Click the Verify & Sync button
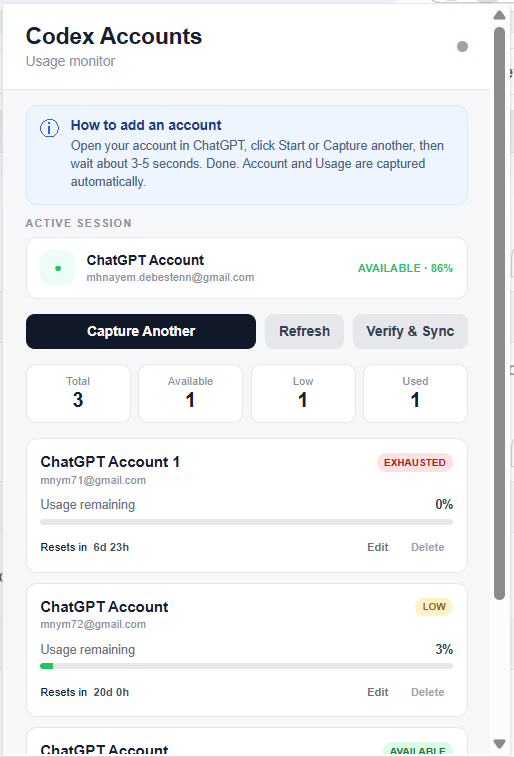 tap(410, 331)
